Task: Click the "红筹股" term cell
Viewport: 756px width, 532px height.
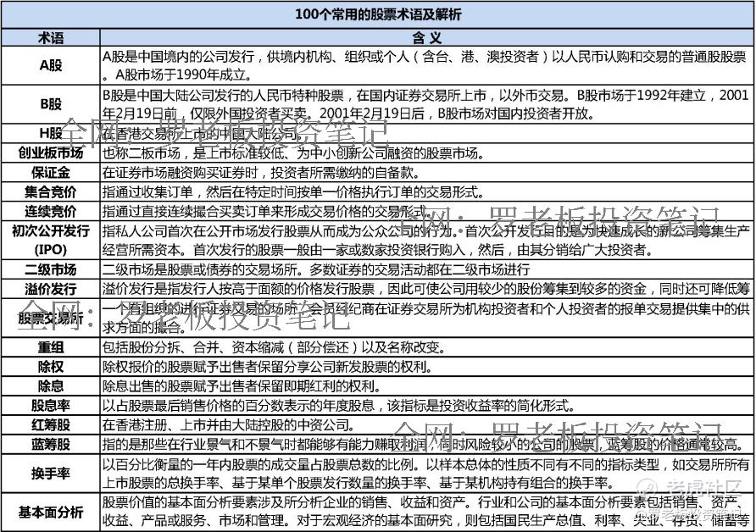Action: coord(51,424)
